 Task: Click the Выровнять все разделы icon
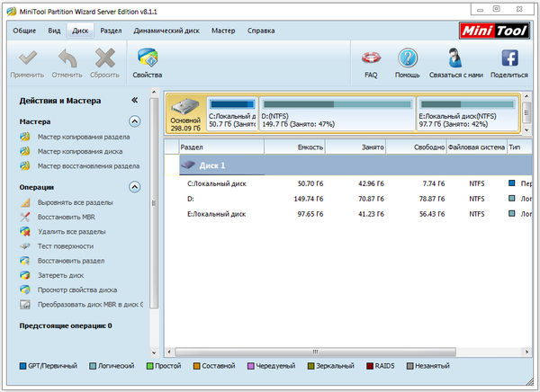[x=25, y=202]
